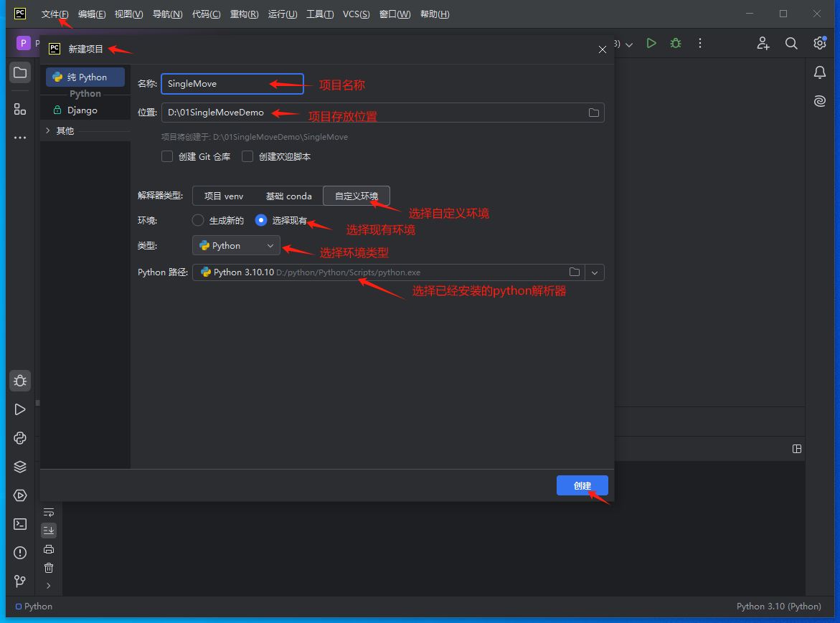Click the Python 3.10 interpreter status widget

[778, 606]
